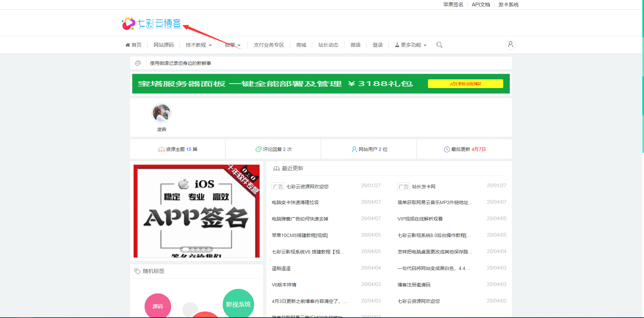The image size is (644, 318).
Task: Select the first carousel indicator dot
Action: [x=186, y=249]
